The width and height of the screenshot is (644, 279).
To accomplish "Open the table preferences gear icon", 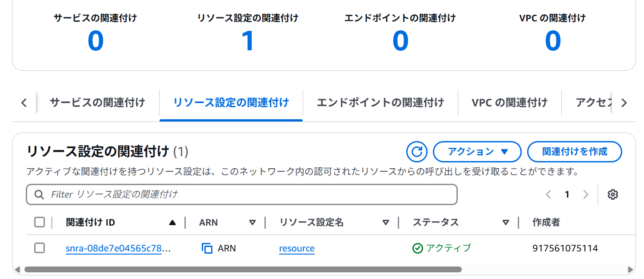I will point(613,194).
